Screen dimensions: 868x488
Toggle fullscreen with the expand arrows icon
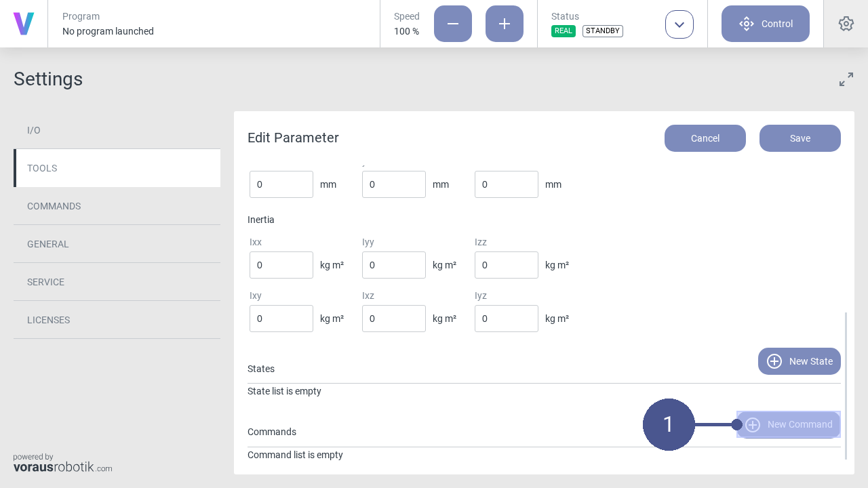(x=846, y=79)
